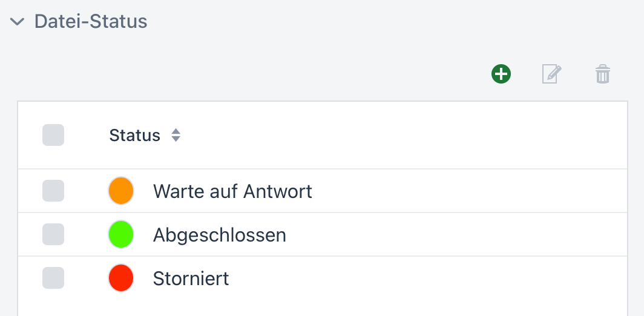This screenshot has height=316, width=644.
Task: Open the Abgeschlossen status entry
Action: [x=219, y=235]
